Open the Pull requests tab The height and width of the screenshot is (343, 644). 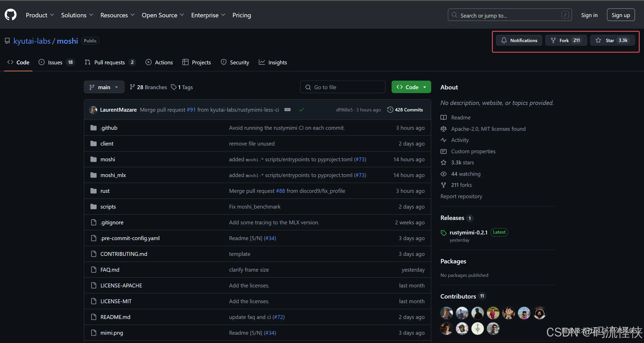pos(110,62)
